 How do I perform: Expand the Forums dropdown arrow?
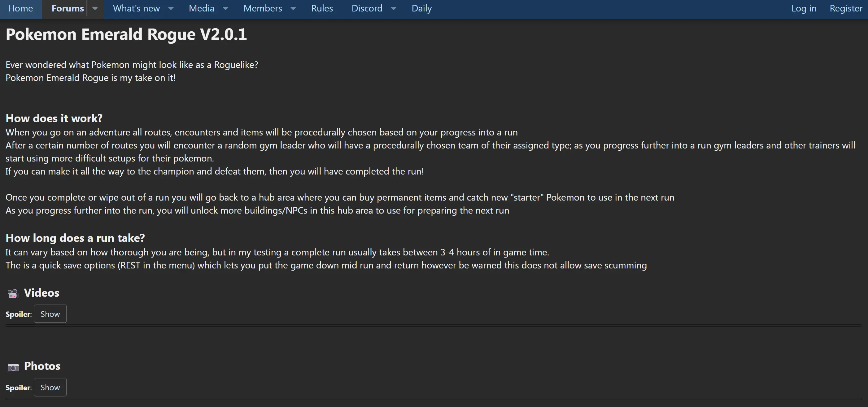95,8
